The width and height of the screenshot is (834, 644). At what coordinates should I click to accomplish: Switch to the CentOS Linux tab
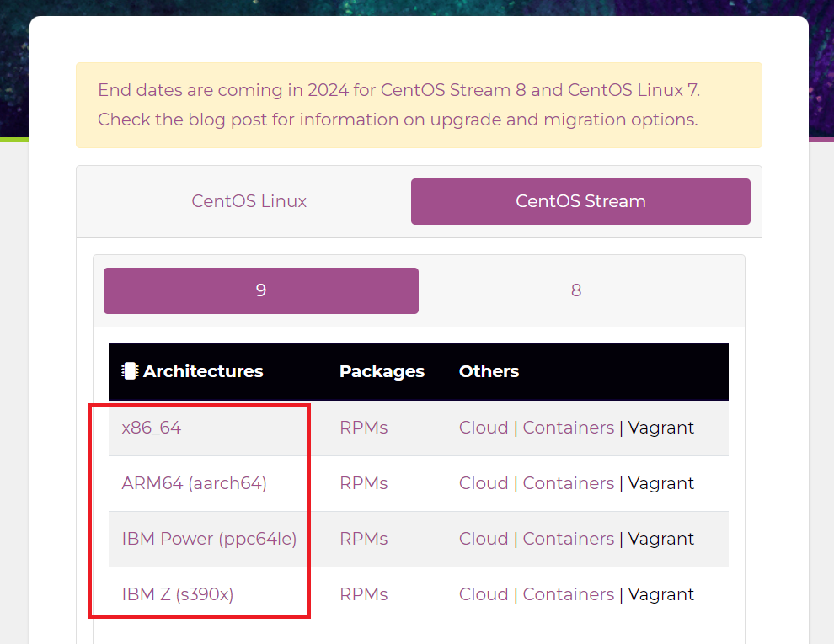(249, 201)
